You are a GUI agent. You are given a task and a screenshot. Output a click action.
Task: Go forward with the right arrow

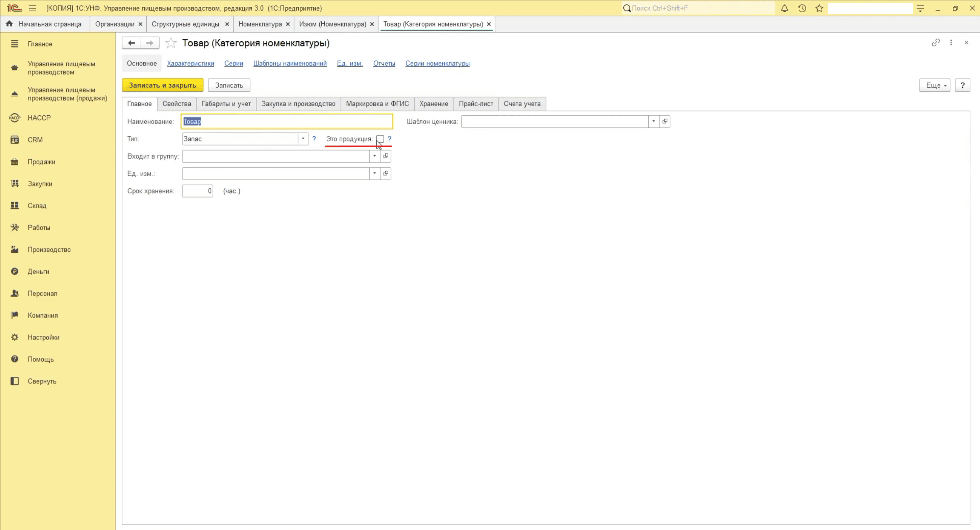(x=150, y=43)
